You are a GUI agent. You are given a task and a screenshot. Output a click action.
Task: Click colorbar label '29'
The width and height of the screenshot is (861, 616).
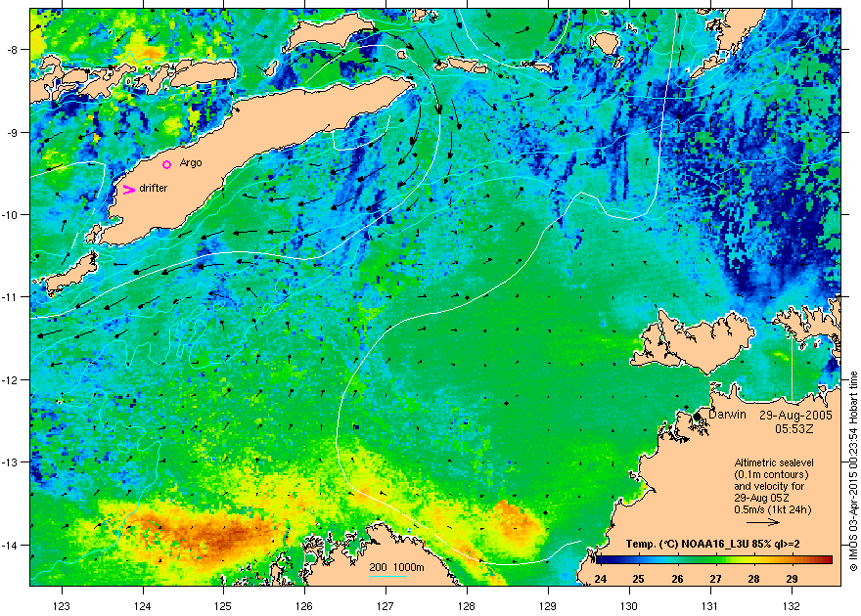(x=792, y=579)
